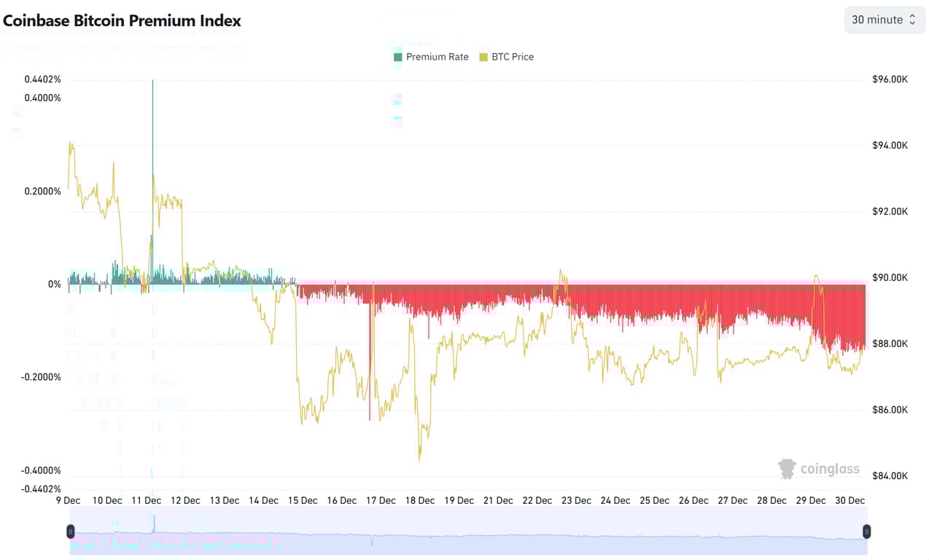
Task: Hide the BTC Price line via its legend entry
Action: pyautogui.click(x=506, y=56)
